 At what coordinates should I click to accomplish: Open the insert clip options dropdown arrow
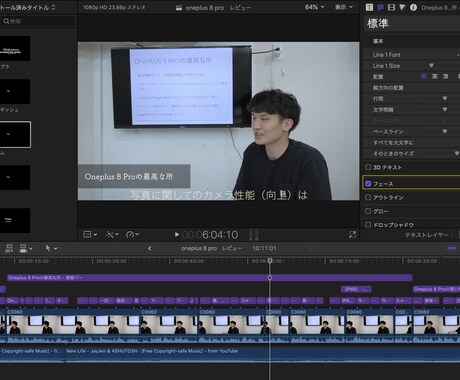point(31,248)
